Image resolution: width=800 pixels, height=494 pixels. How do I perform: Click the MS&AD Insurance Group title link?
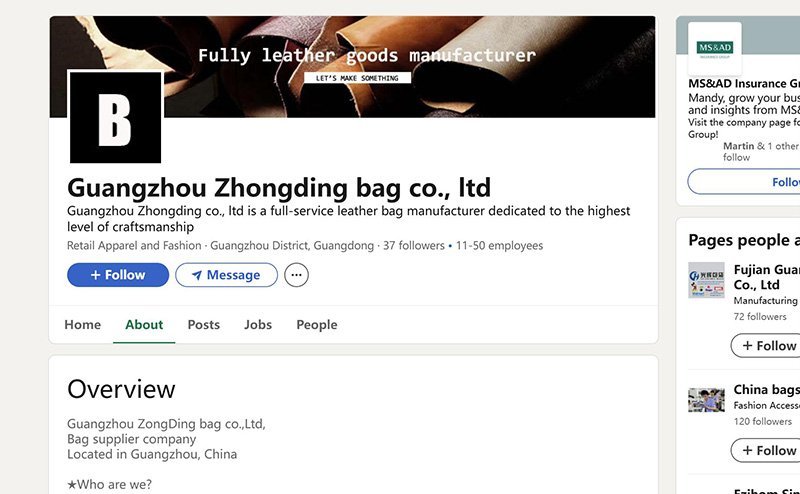744,84
